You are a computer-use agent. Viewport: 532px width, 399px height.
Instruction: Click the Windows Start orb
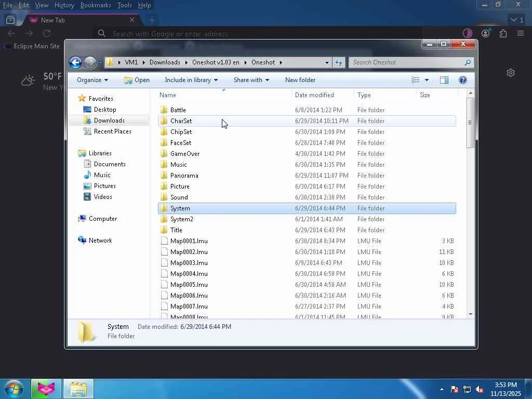point(14,389)
